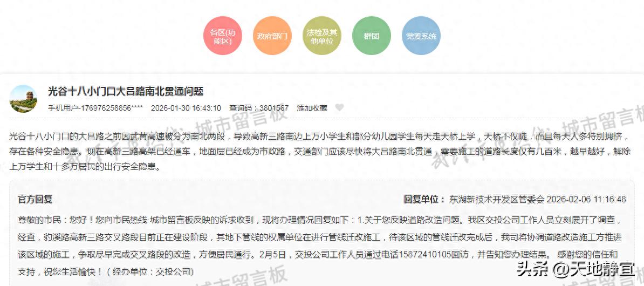Select the orange 政府部门 circle

tap(272, 36)
